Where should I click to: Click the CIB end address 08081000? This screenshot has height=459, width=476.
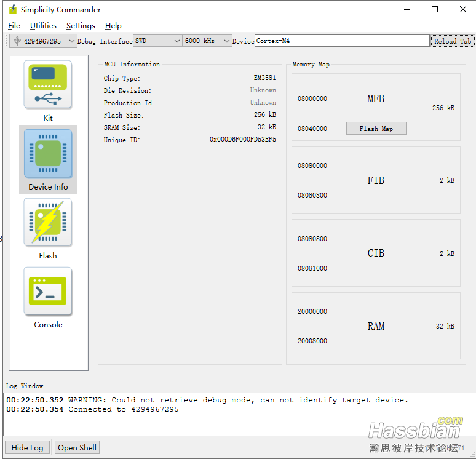pyautogui.click(x=312, y=268)
